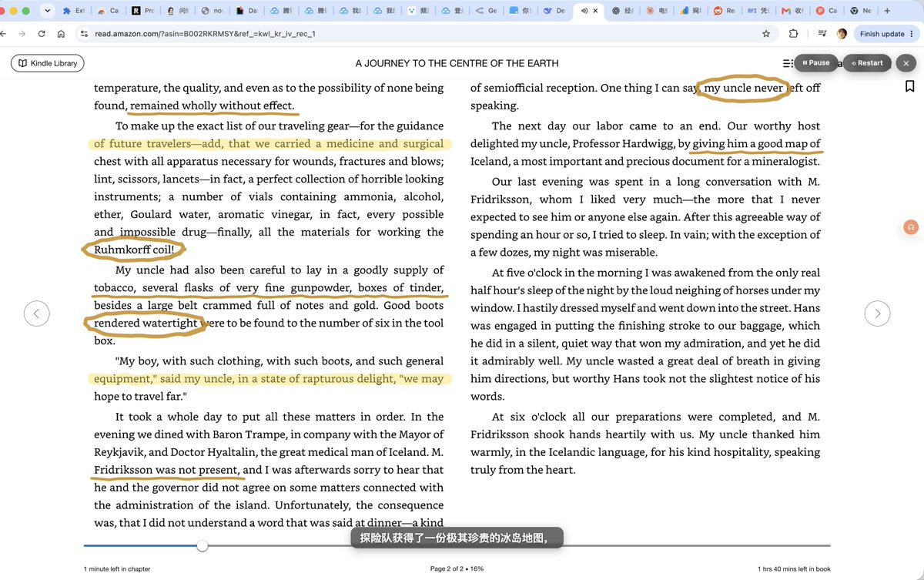Switch to the '凭' tab
924x580 pixels.
(758, 11)
